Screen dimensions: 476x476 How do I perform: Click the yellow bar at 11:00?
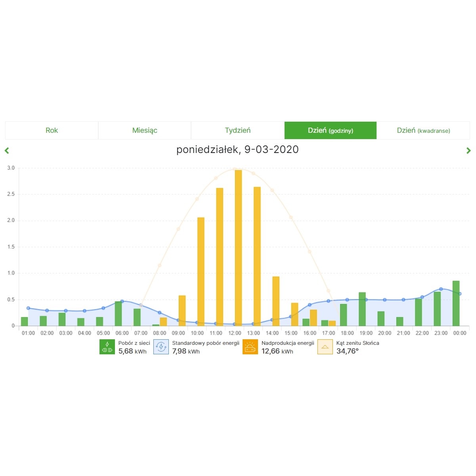point(220,257)
